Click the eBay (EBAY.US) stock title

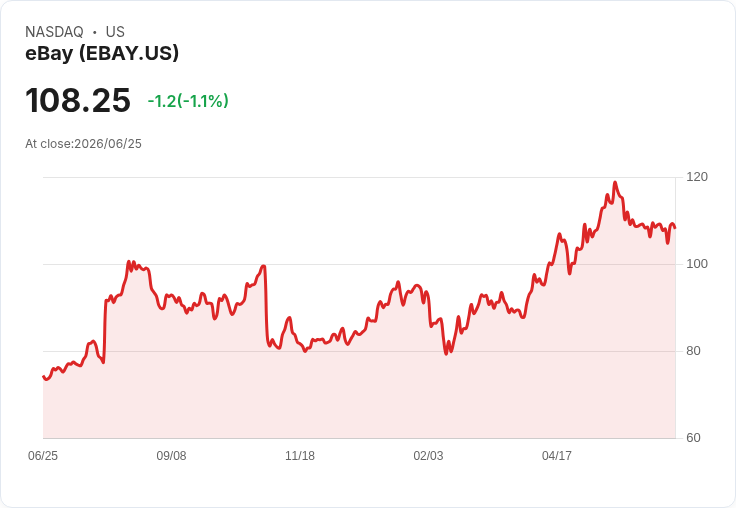(x=102, y=54)
